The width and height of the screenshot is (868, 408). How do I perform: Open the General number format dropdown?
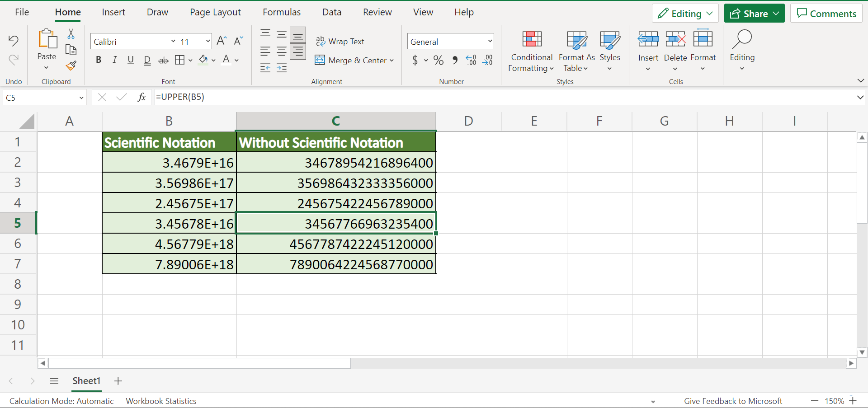coord(491,41)
